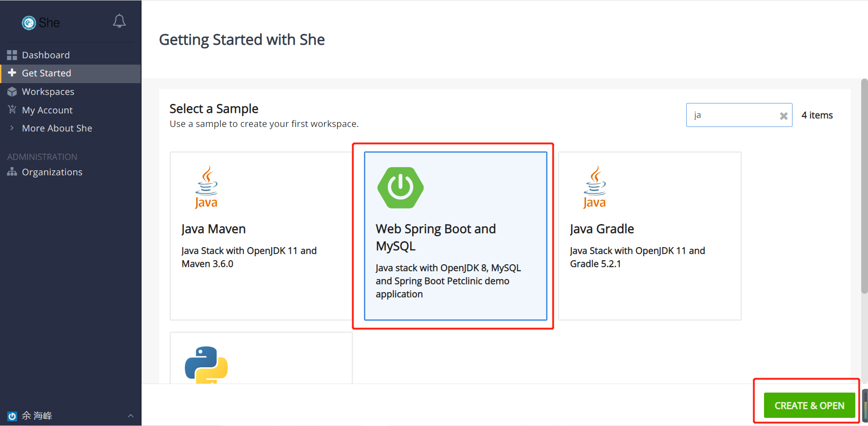Click 'Getting Started with She' page title
This screenshot has height=426, width=868.
coord(242,40)
